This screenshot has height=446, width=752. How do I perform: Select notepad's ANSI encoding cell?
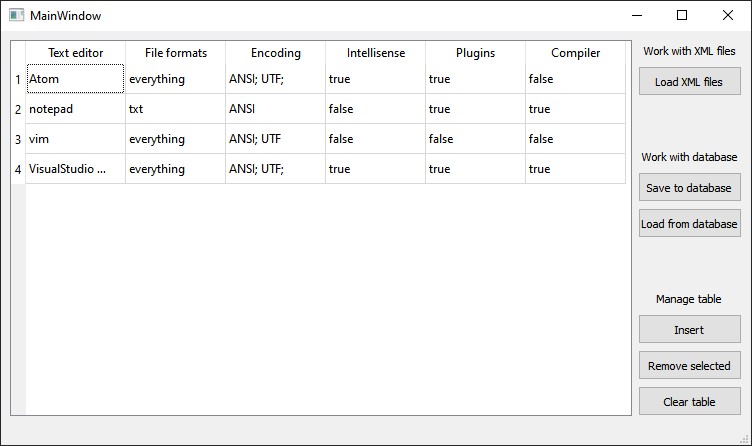point(275,109)
